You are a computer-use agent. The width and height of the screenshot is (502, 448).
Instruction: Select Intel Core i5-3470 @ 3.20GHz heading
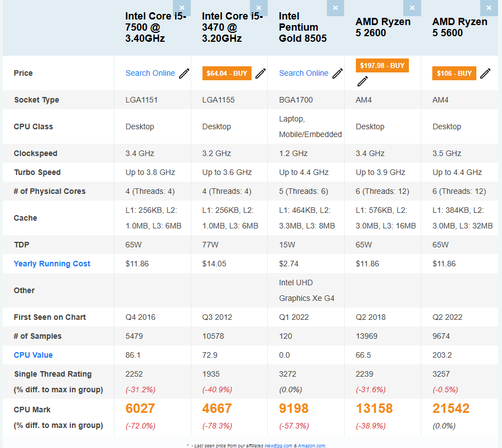pyautogui.click(x=233, y=27)
